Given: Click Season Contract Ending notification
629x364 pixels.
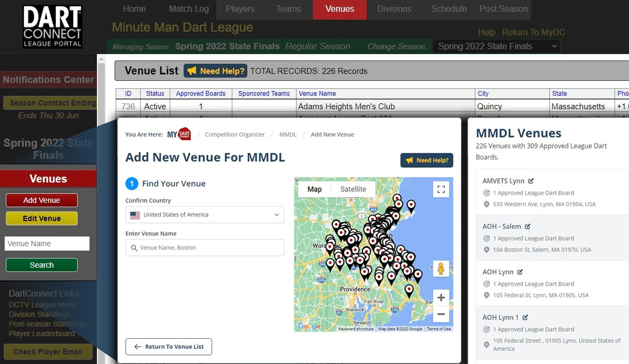Looking at the screenshot, I should (x=50, y=103).
